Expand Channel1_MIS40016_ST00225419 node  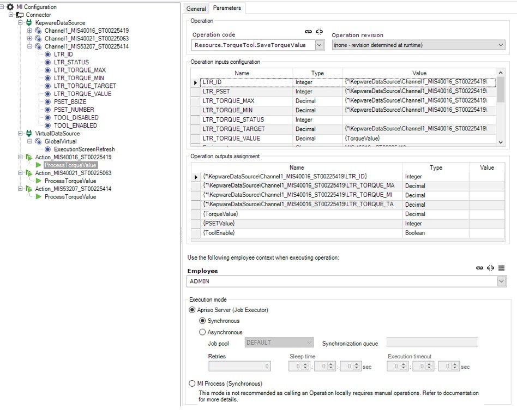click(x=29, y=31)
